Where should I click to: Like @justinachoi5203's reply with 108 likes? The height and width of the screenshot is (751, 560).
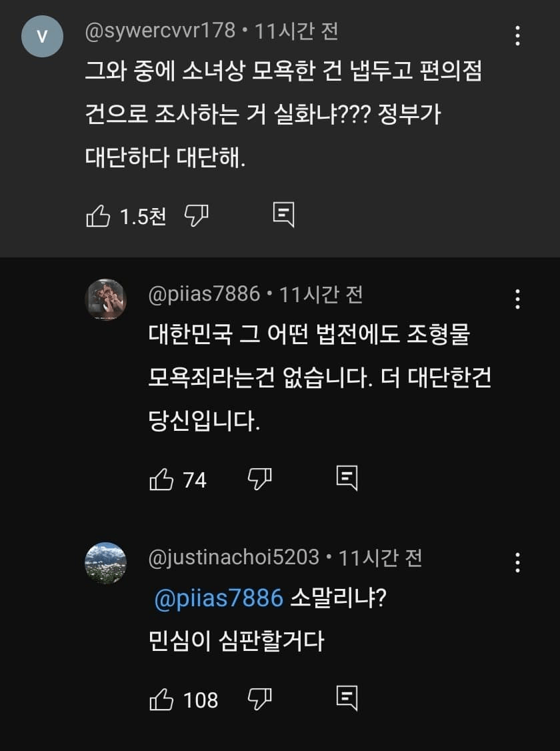pos(162,699)
